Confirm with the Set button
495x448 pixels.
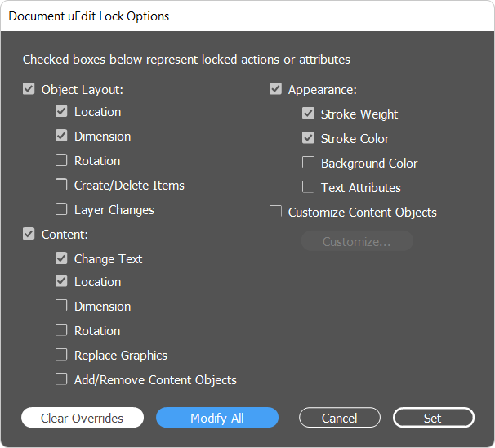(x=434, y=418)
